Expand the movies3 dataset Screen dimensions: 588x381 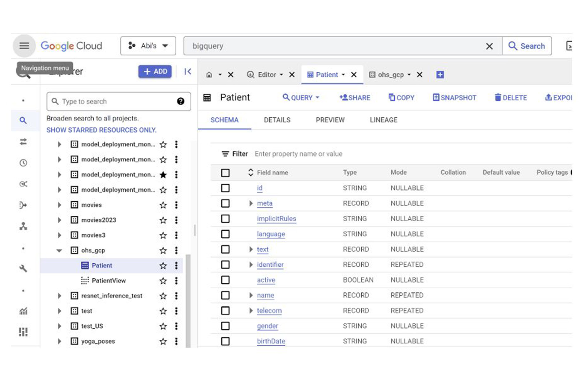[59, 235]
